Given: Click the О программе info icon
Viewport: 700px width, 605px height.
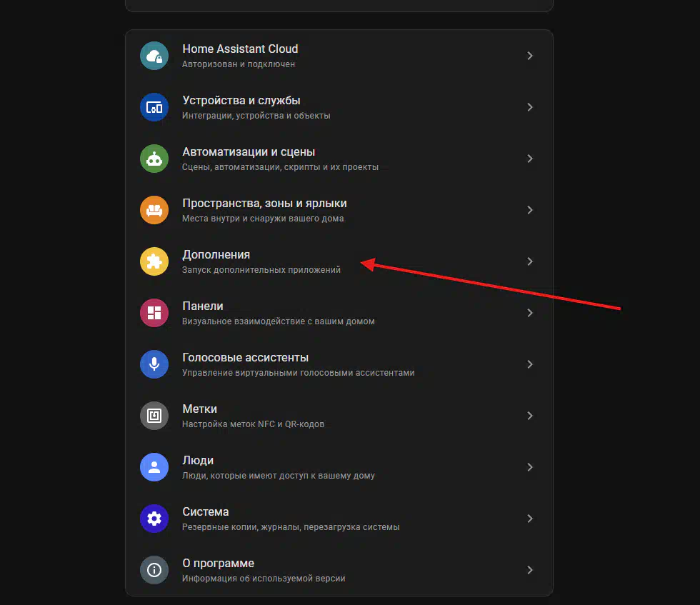Looking at the screenshot, I should coord(154,570).
